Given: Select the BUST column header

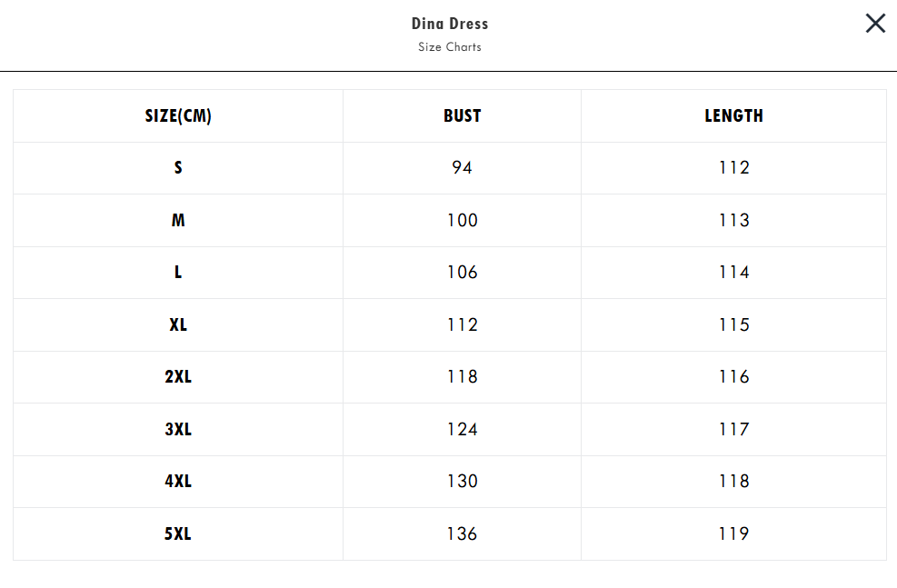Looking at the screenshot, I should point(463,115).
